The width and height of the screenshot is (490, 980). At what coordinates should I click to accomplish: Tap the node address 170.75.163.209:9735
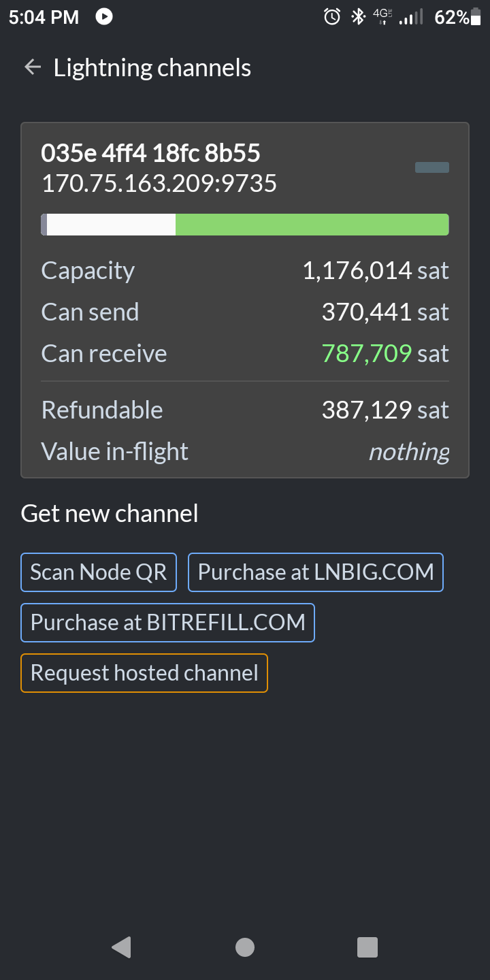pyautogui.click(x=159, y=184)
